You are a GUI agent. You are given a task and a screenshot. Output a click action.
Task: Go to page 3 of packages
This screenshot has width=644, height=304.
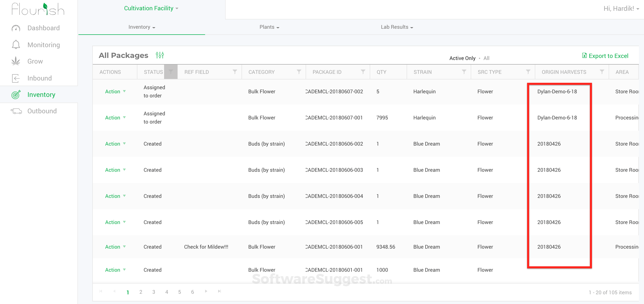154,292
